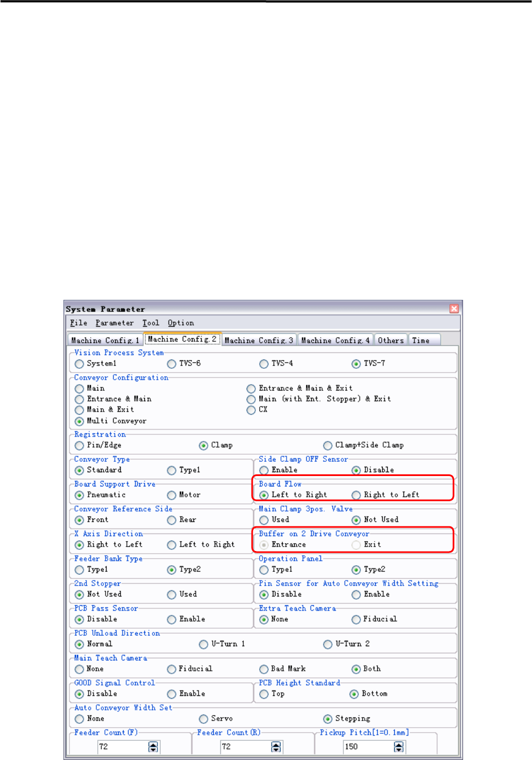Close the System Parameter window
532x760 pixels.
tap(454, 309)
